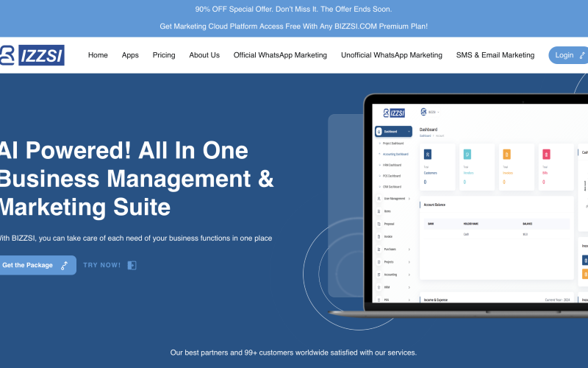The width and height of the screenshot is (588, 368).
Task: Expand User Management arrow in laptop sidebar
Action: [x=409, y=199]
